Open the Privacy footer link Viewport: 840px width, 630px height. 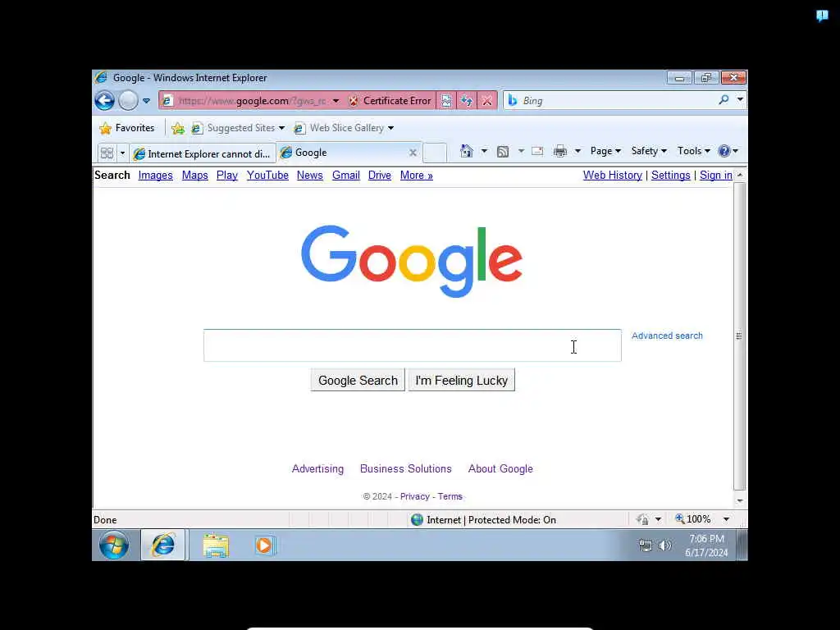coord(414,496)
